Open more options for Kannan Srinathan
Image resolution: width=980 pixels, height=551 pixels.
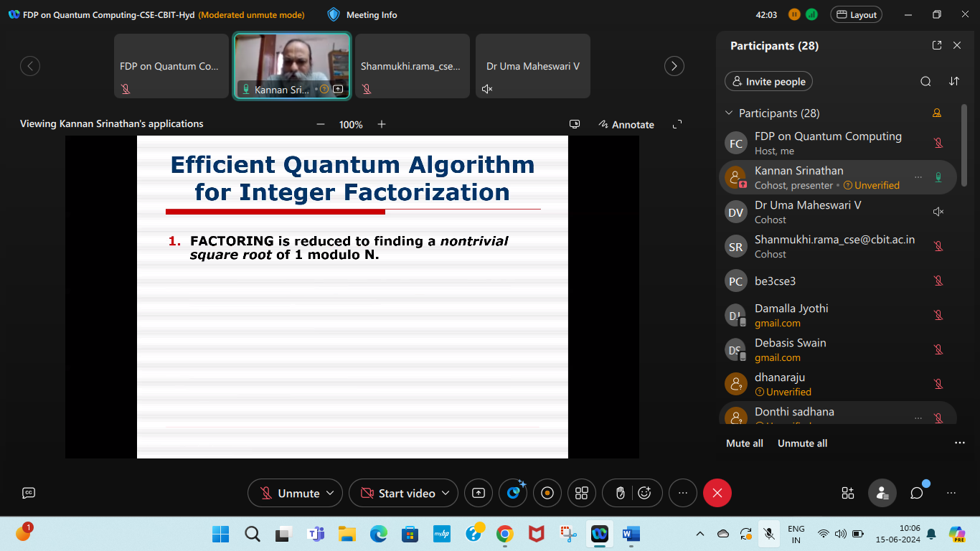(x=918, y=177)
